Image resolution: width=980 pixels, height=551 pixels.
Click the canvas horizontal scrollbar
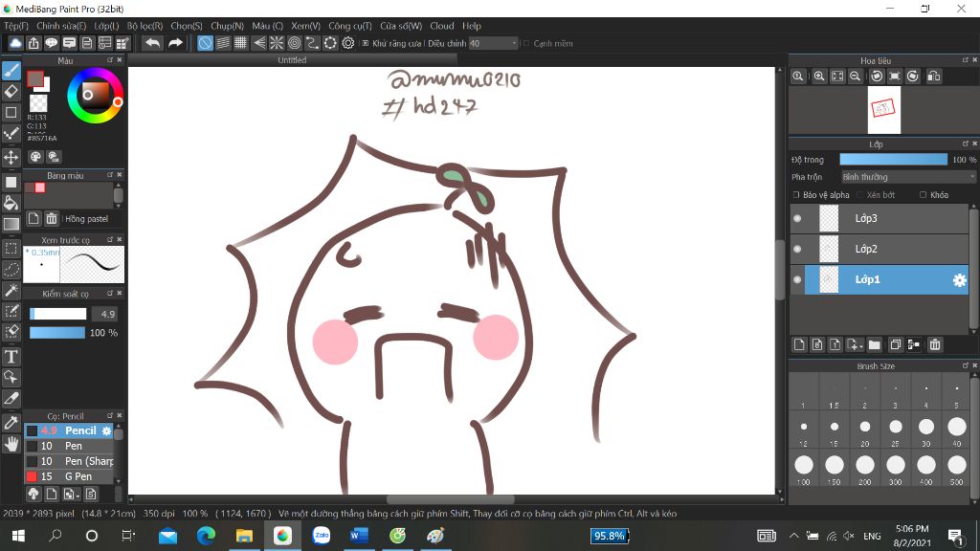tap(450, 499)
